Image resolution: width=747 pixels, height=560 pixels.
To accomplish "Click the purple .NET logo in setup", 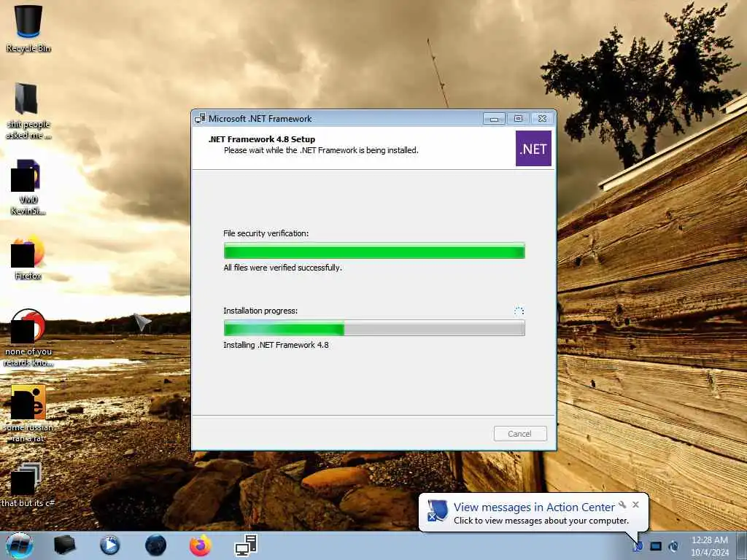I will click(x=533, y=149).
